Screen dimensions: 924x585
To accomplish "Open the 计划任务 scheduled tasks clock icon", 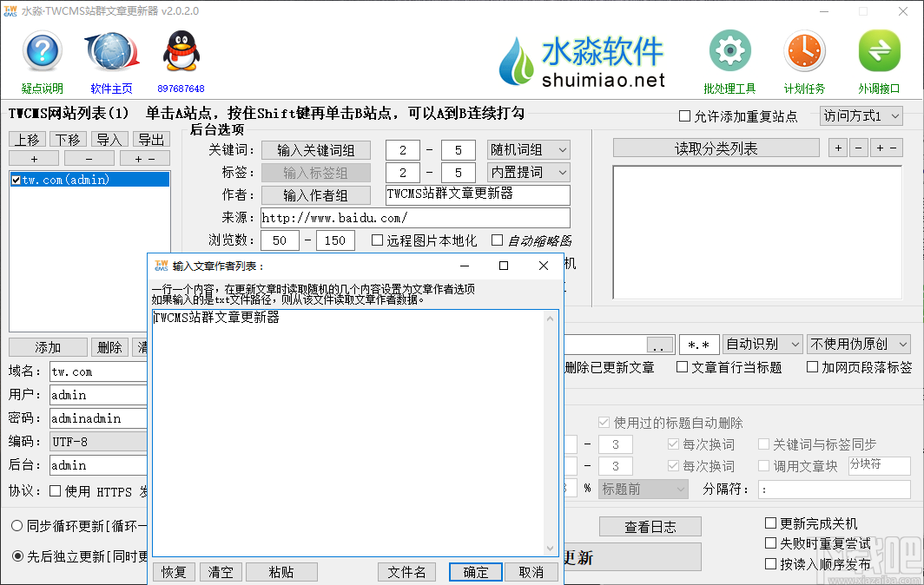I will [x=804, y=50].
